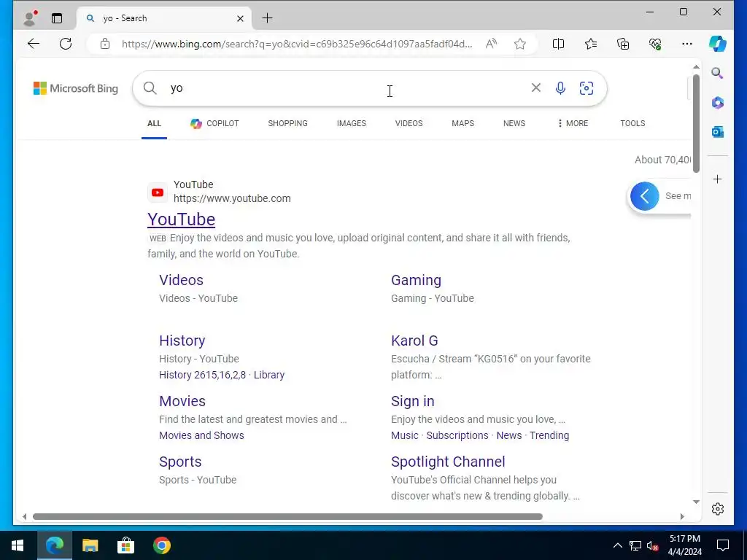Open File Explorer from taskbar
The width and height of the screenshot is (747, 560).
(x=90, y=545)
